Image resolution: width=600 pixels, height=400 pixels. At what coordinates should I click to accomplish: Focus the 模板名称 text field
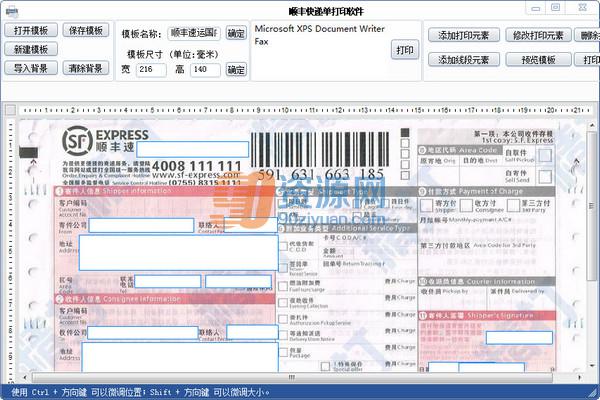click(194, 33)
